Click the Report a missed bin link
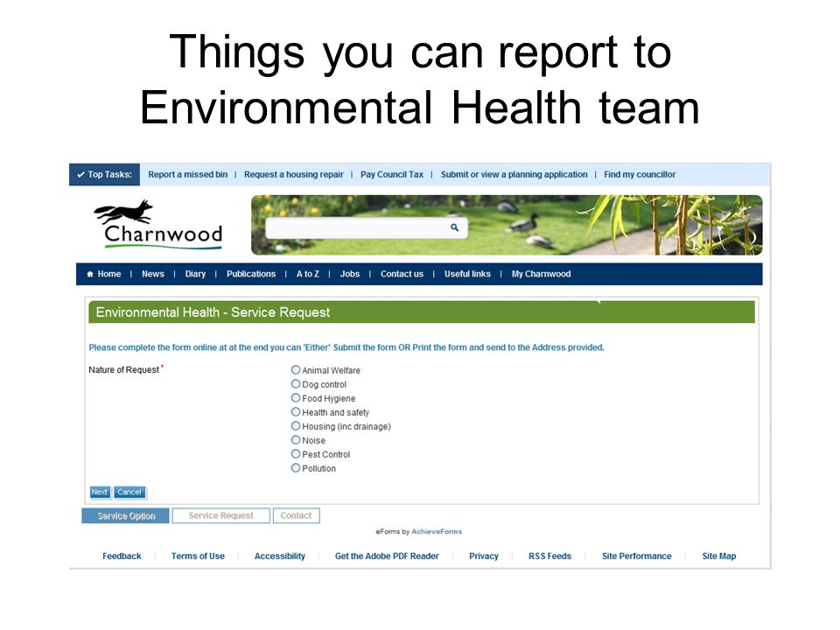The image size is (840, 630). [x=187, y=175]
